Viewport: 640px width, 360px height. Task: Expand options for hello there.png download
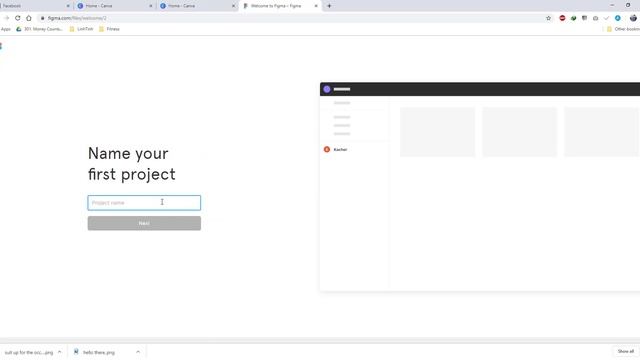(138, 352)
